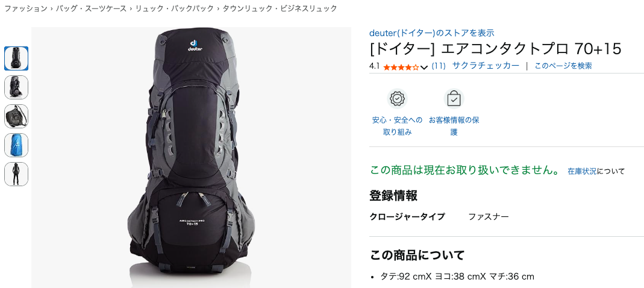Click the タウンリュック・ビジネスリュック breadcrumb
The image size is (644, 288).
280,8
